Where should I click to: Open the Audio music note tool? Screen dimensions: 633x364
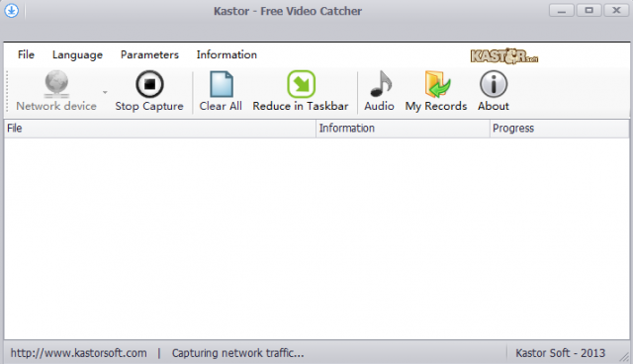380,91
